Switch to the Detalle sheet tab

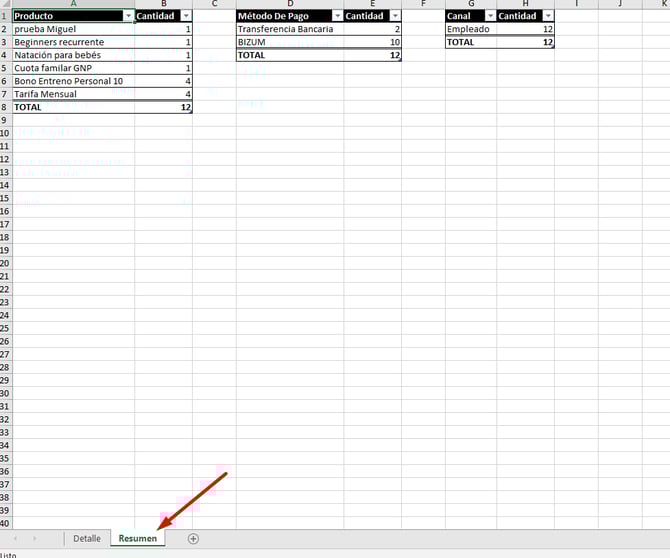(x=87, y=538)
